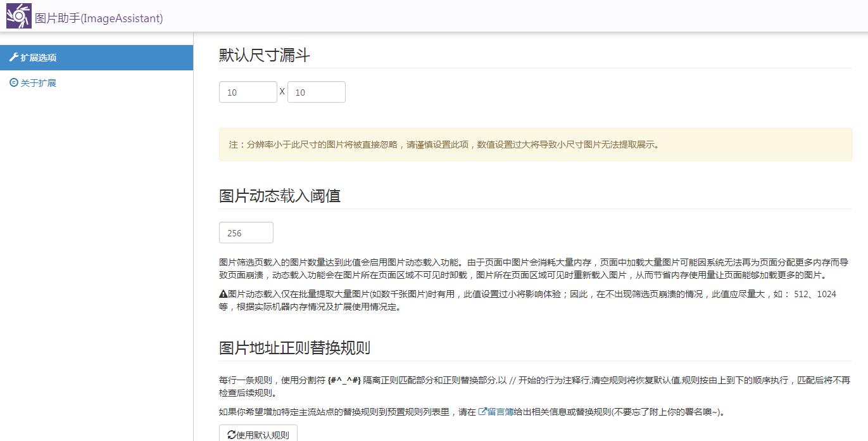Click the highlighted blue sidebar row

96,57
